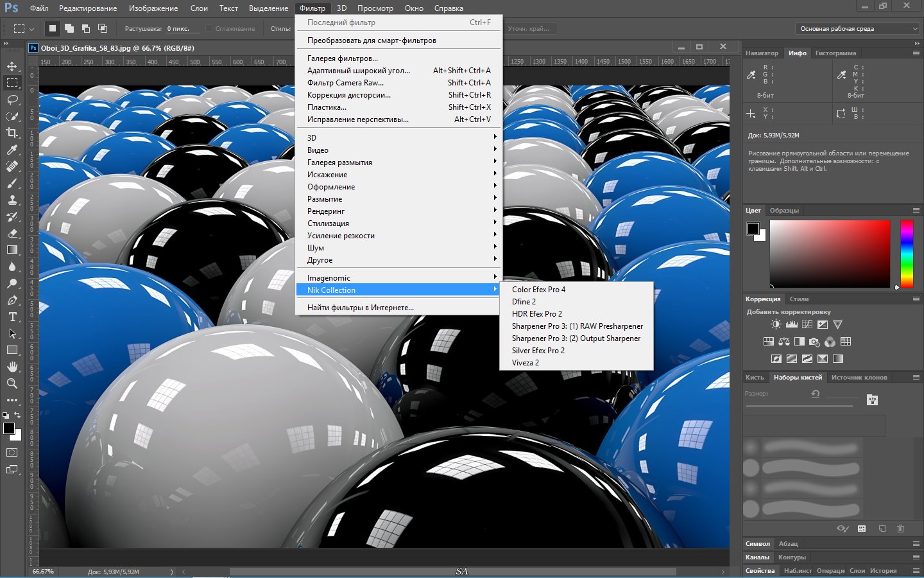The height and width of the screenshot is (578, 924).
Task: Select the Brush tool
Action: (x=12, y=183)
